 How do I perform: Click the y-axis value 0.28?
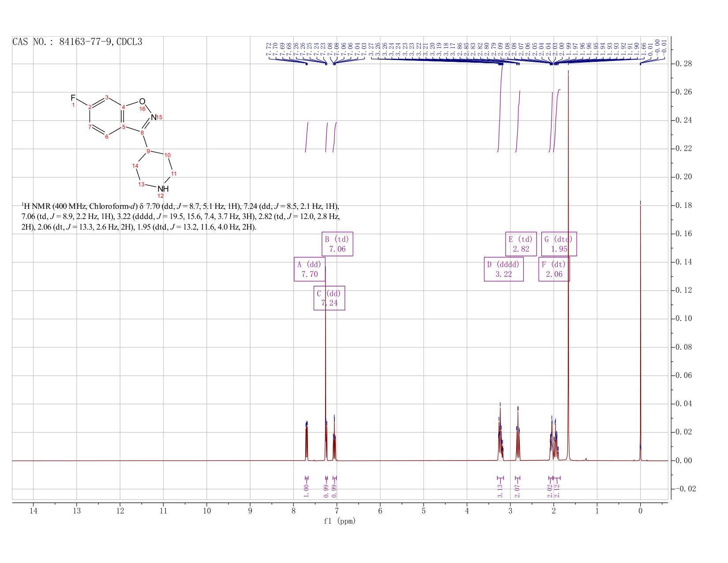tap(683, 64)
